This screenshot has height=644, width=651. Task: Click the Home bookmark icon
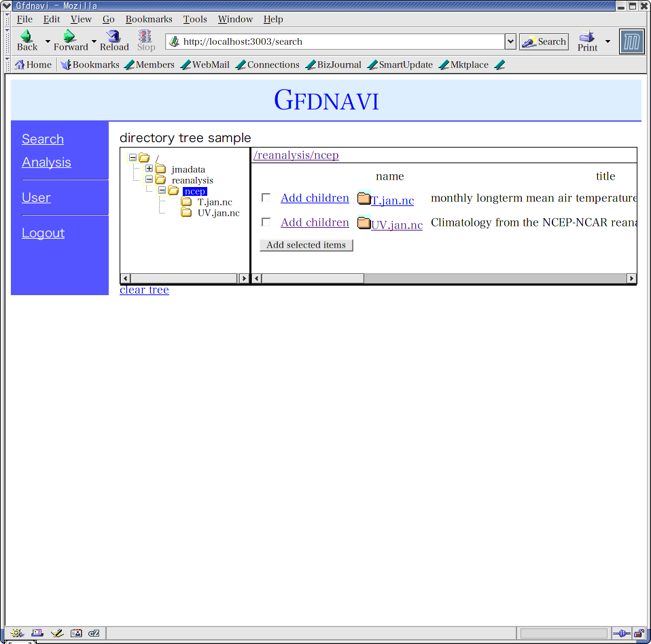[x=20, y=65]
